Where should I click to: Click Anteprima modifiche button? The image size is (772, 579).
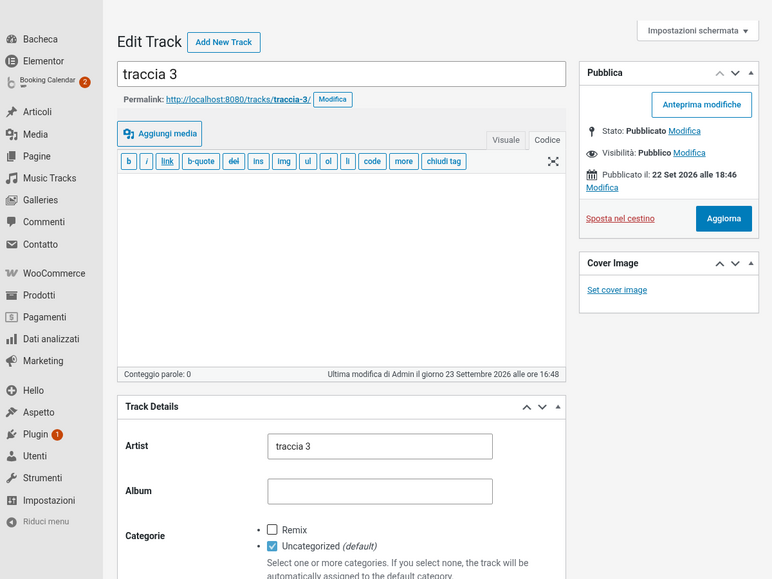(702, 105)
